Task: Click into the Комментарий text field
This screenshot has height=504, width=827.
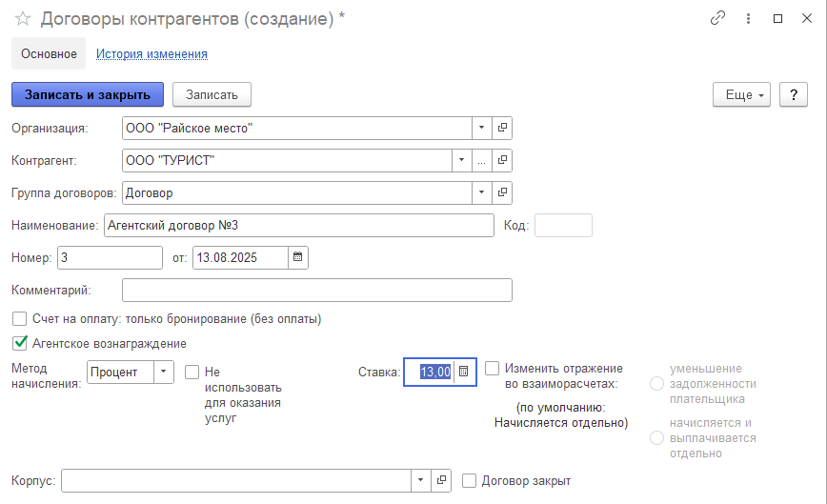Action: point(317,290)
